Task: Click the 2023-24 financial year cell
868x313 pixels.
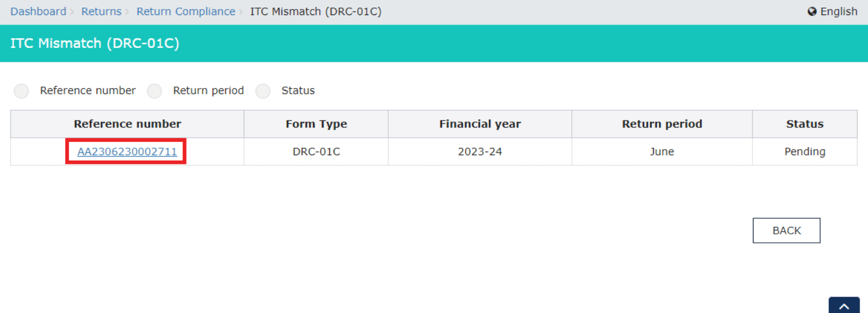Action: point(480,152)
